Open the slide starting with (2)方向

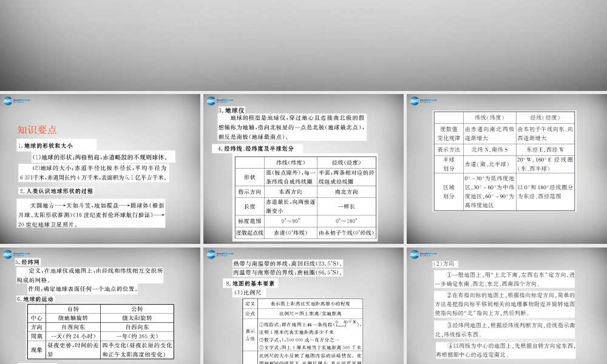[x=507, y=306]
